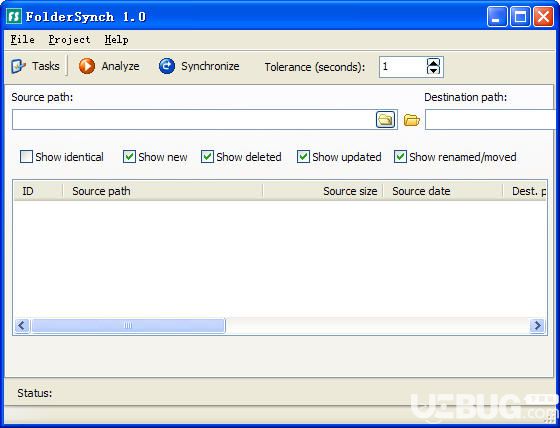This screenshot has height=428, width=560.
Task: Toggle the Show renamed/moved checkbox
Action: (400, 156)
